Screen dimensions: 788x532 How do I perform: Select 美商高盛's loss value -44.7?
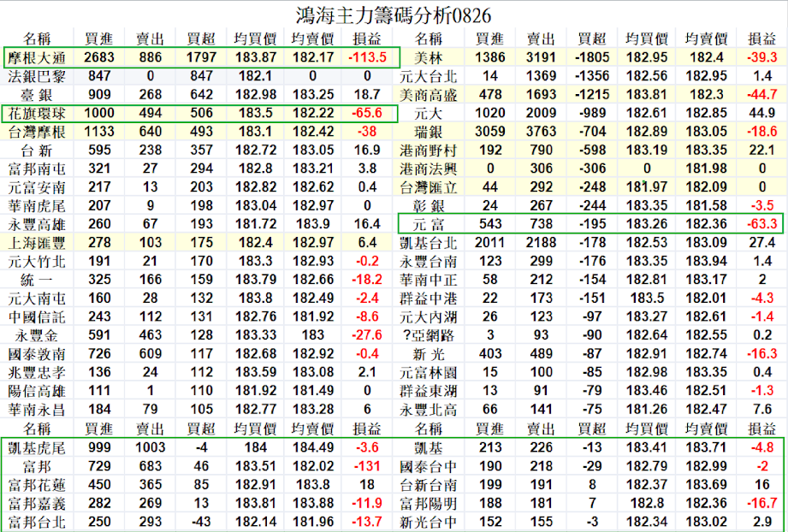pyautogui.click(x=761, y=94)
